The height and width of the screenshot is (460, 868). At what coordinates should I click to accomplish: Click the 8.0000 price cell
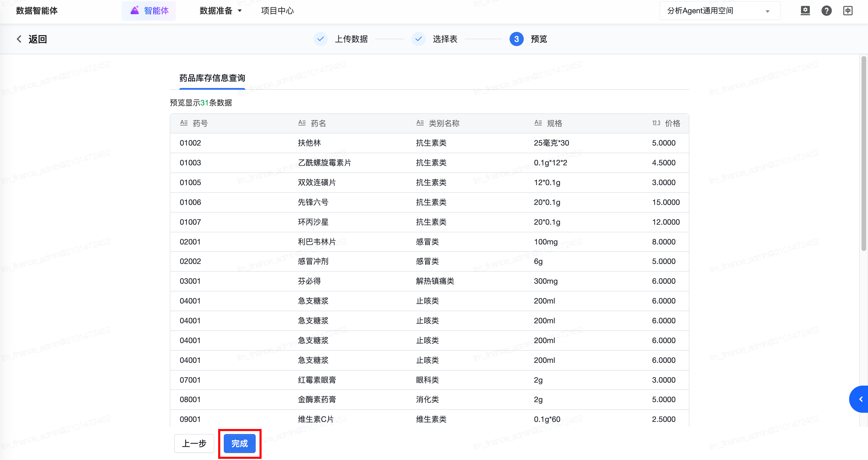click(x=664, y=242)
